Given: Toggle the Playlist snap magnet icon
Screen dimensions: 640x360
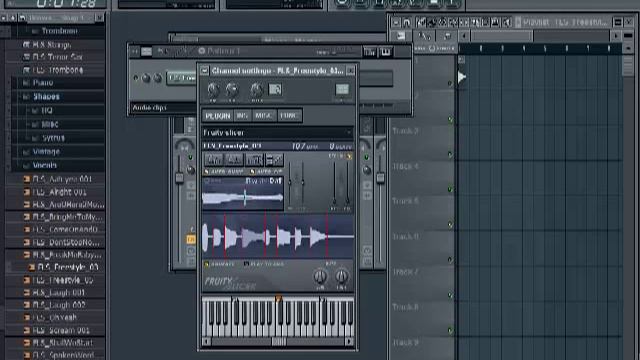Looking at the screenshot, I should [407, 22].
